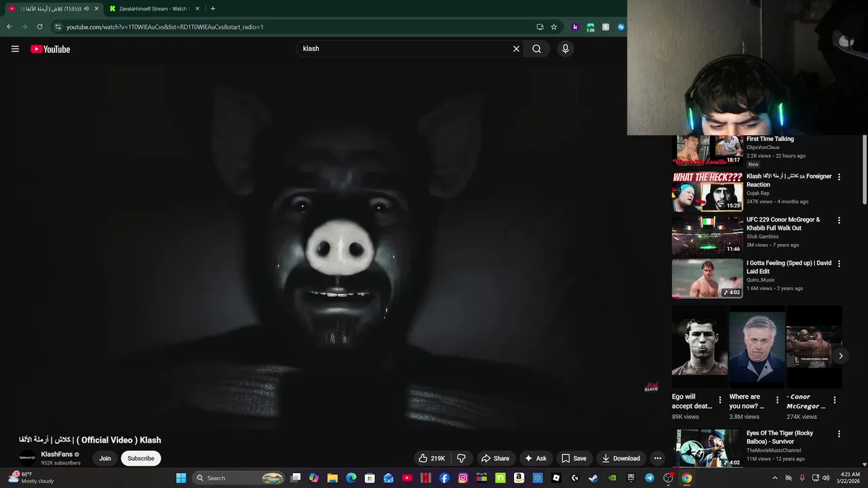Mute tab via speaker icon
The height and width of the screenshot is (488, 868).
pos(86,9)
